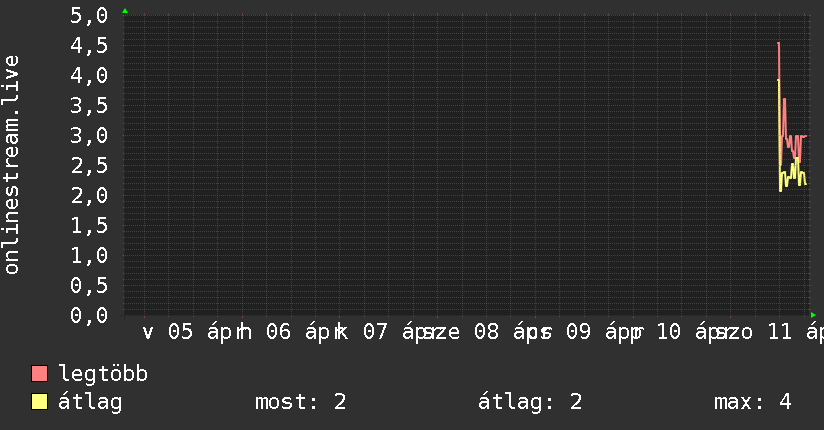Click the "most: 2" statistic
The image size is (824, 430).
(300, 402)
